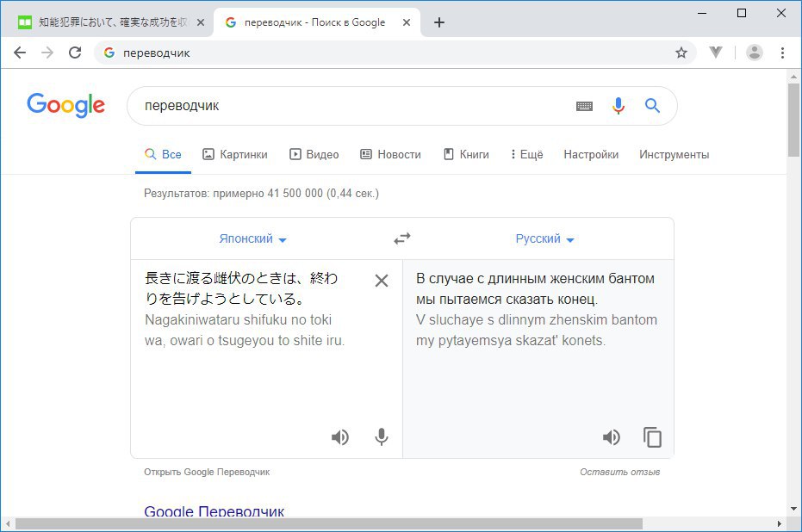Image resolution: width=802 pixels, height=532 pixels.
Task: Click the scroll left arrow
Action: click(8, 524)
